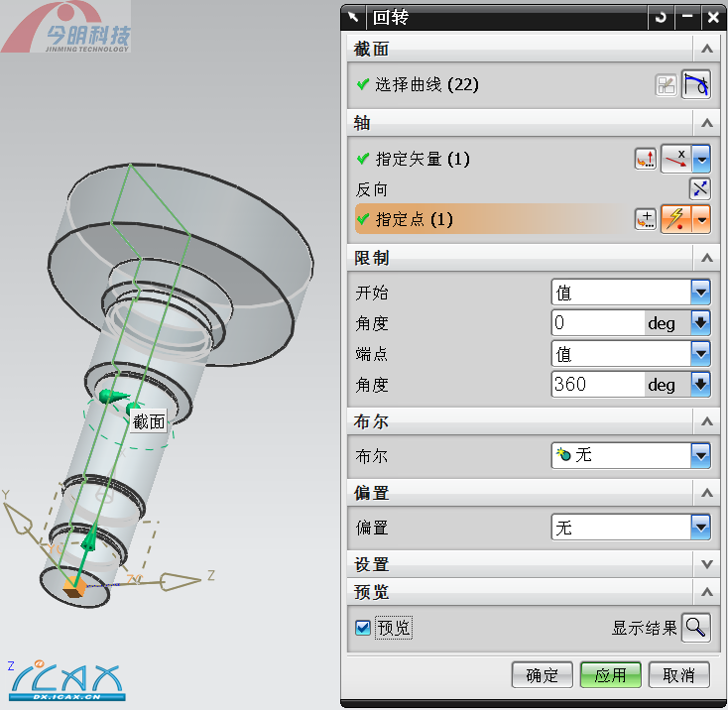Image resolution: width=728 pixels, height=710 pixels.
Task: Click the 取消 cancel button
Action: point(678,675)
